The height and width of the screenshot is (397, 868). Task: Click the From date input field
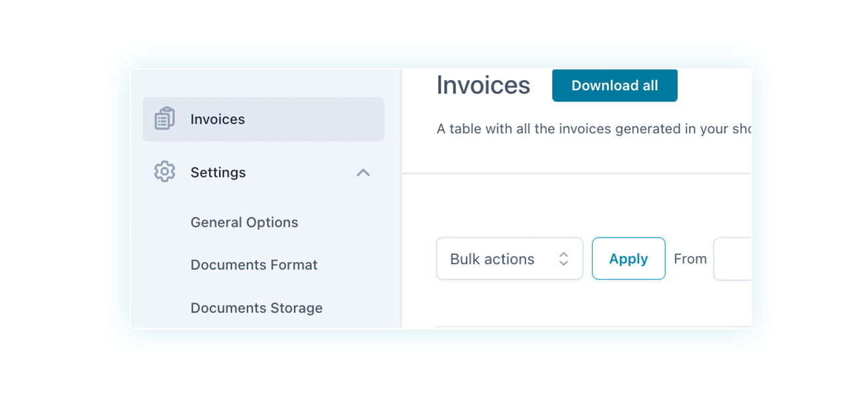(732, 258)
